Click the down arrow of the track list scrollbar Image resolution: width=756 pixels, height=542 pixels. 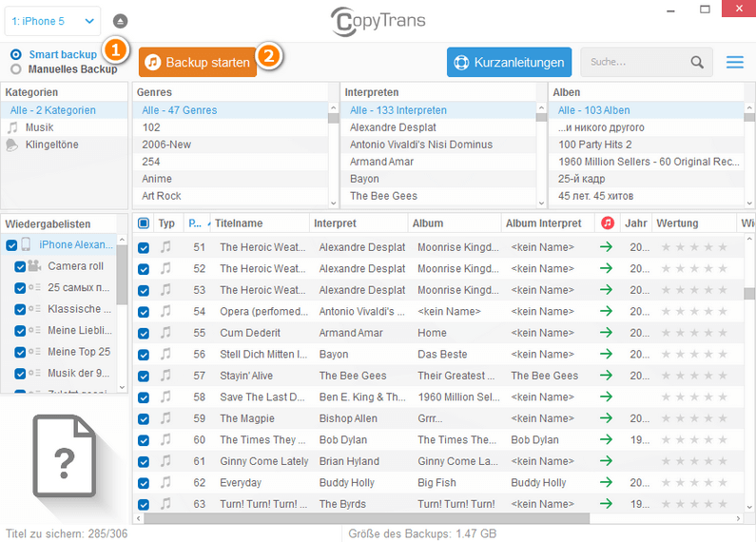(x=749, y=507)
